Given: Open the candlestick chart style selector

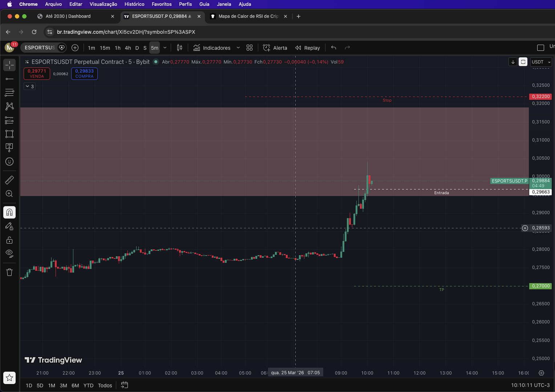Looking at the screenshot, I should (x=179, y=48).
